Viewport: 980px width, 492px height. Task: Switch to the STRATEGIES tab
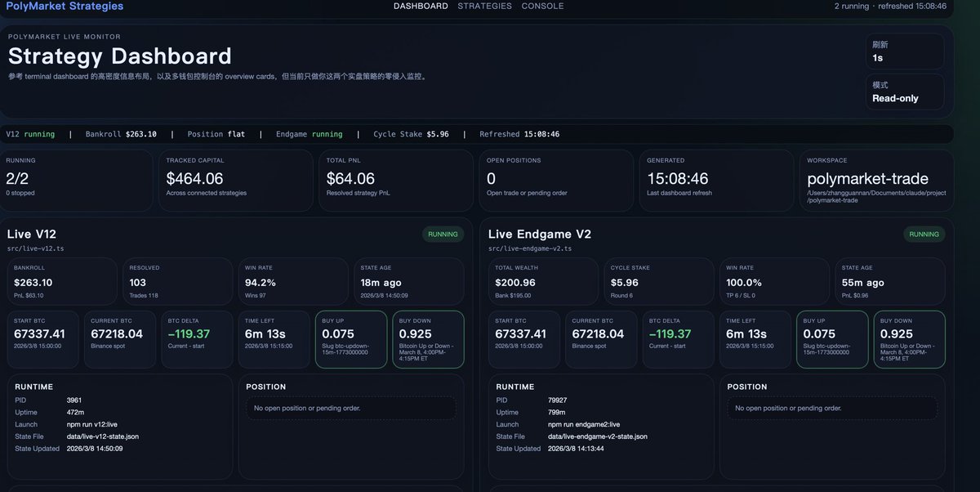tap(485, 6)
